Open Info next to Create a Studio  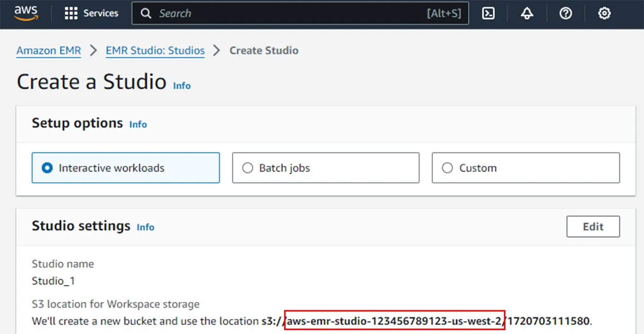182,85
